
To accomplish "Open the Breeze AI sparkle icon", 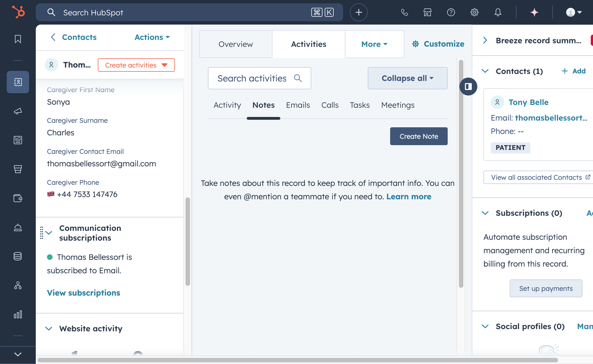I will coord(534,12).
